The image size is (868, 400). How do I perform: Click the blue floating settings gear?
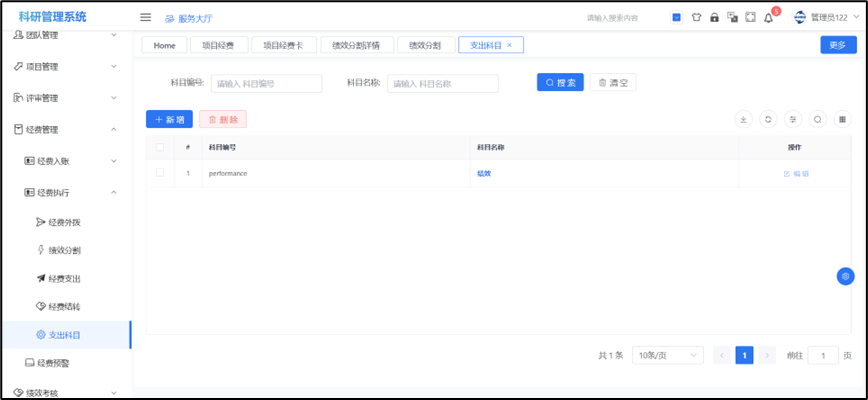(845, 276)
